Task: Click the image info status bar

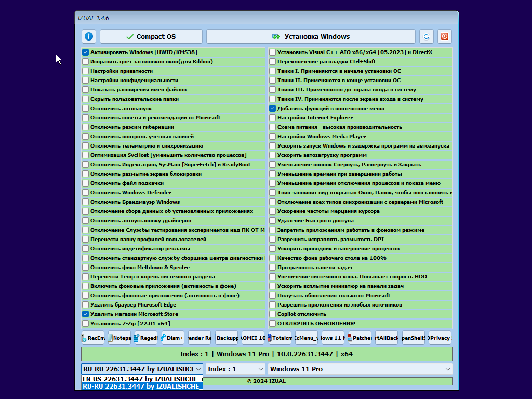Action: [x=267, y=354]
